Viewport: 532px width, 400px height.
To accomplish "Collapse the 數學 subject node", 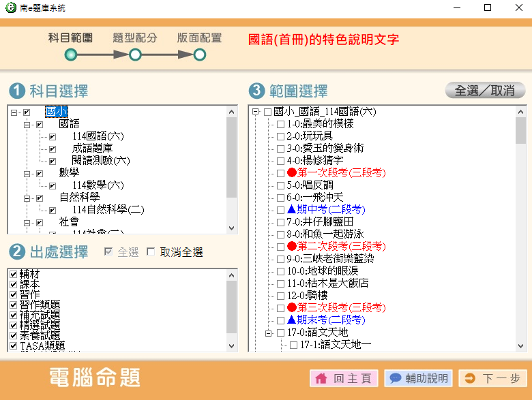I will click(27, 173).
